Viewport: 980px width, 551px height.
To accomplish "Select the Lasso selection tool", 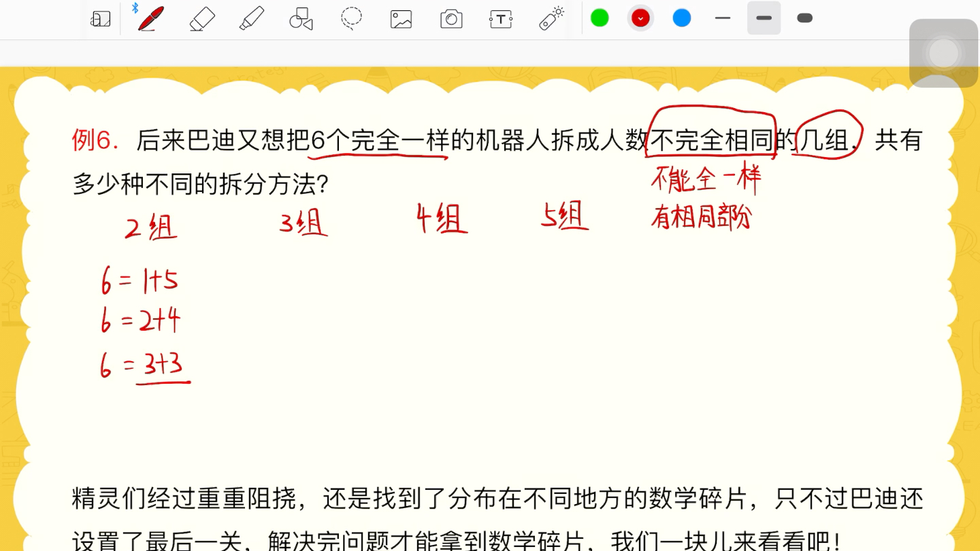I will click(351, 19).
